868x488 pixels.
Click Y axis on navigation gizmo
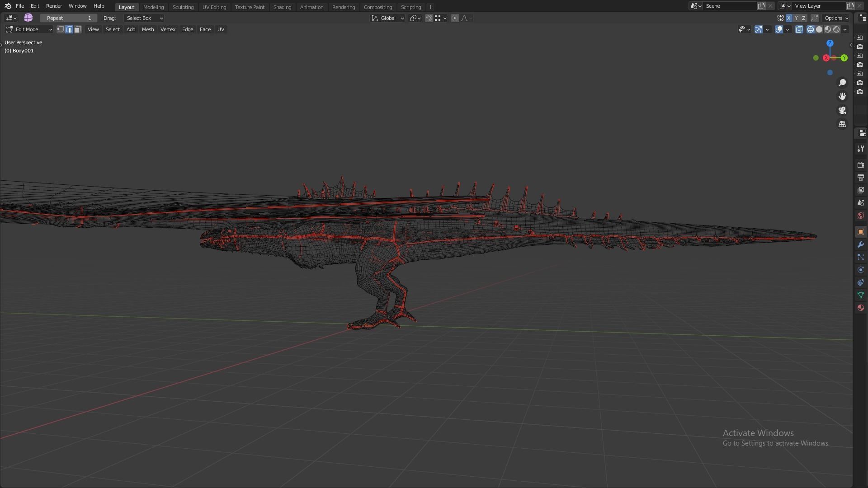[844, 58]
